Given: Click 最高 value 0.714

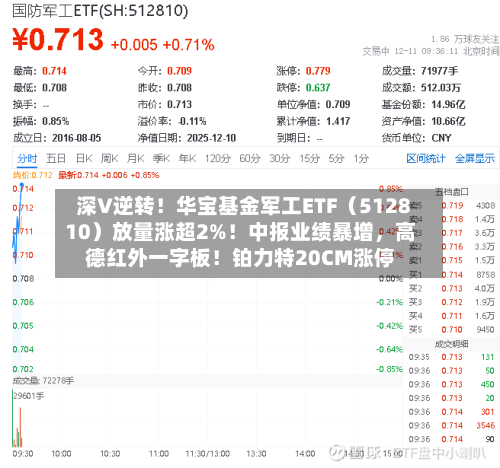Looking at the screenshot, I should coord(54,71).
